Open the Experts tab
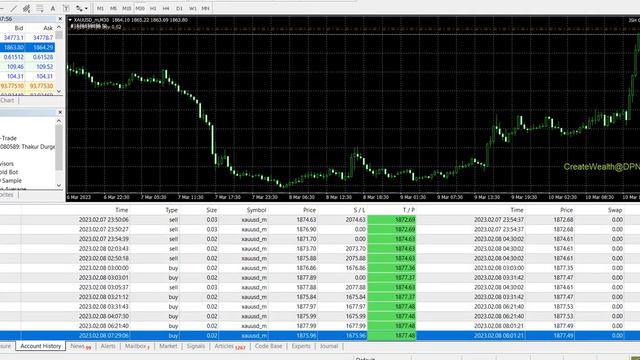Viewport: 640px width, 360px height. (x=301, y=346)
